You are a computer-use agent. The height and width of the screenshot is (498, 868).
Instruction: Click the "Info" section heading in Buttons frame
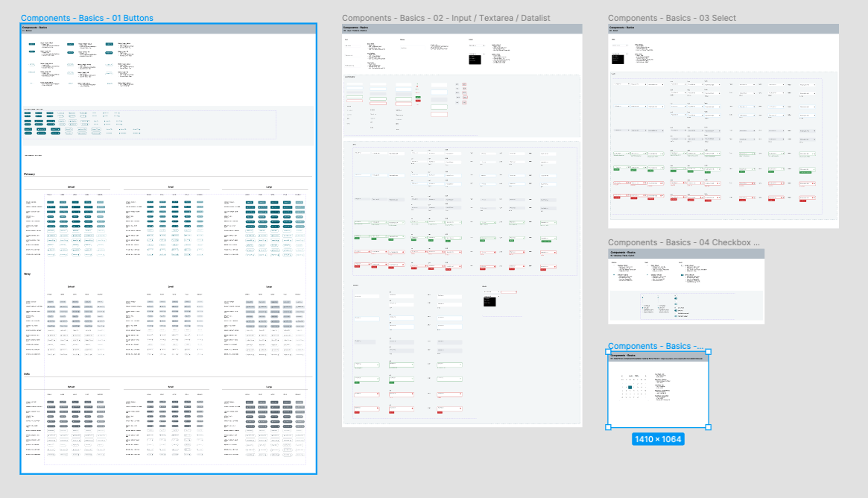(27, 374)
